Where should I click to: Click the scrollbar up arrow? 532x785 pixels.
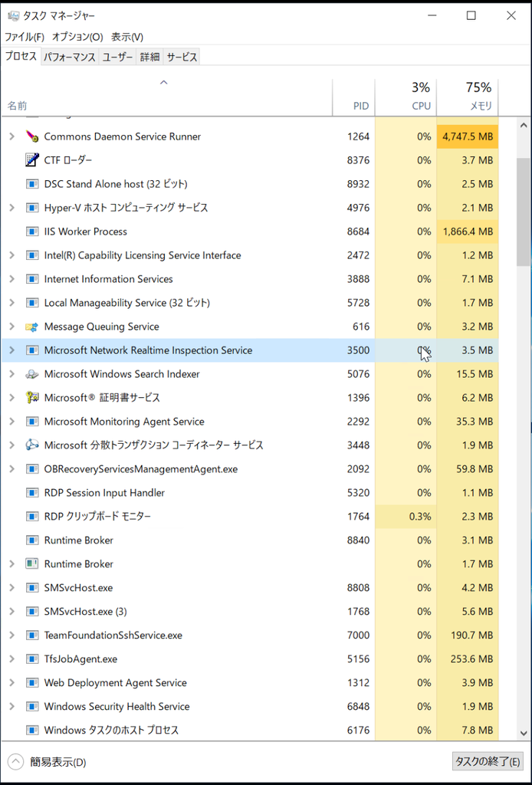[x=524, y=125]
